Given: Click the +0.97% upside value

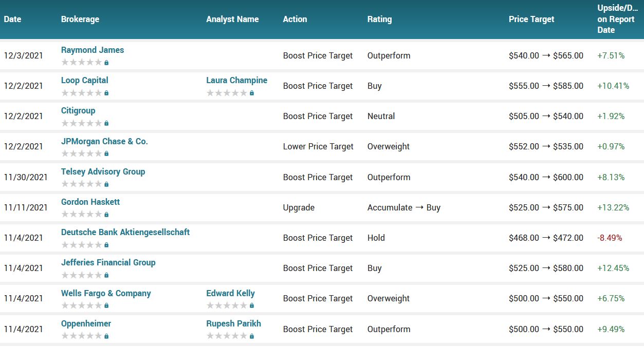Looking at the screenshot, I should [611, 146].
